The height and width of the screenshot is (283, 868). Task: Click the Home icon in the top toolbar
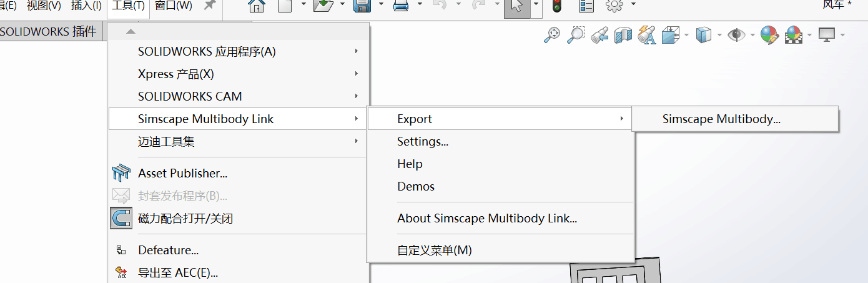pos(255,6)
